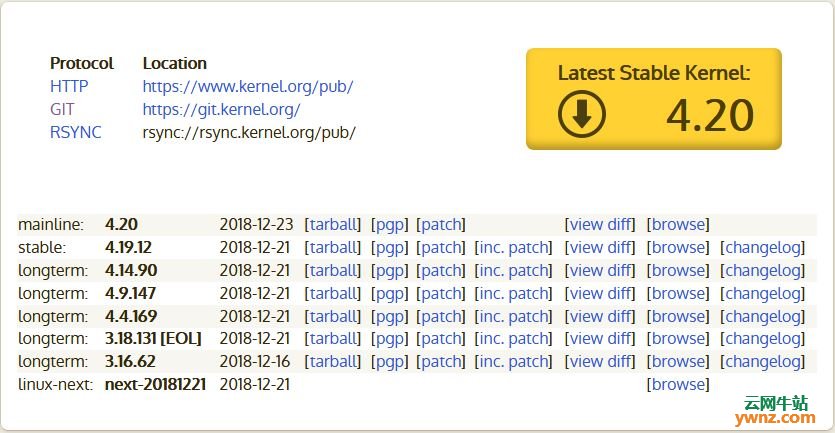
Task: View diff for longterm 4.4.169
Action: pyautogui.click(x=600, y=316)
